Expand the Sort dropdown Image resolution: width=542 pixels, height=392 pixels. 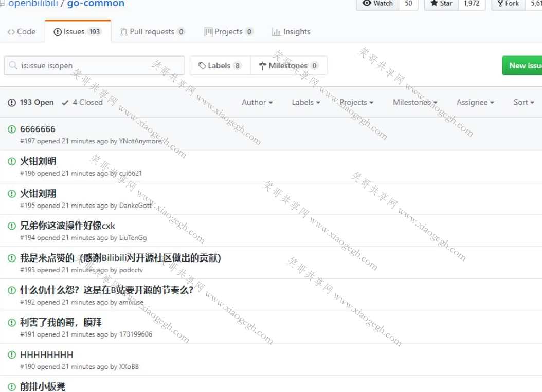(x=523, y=103)
